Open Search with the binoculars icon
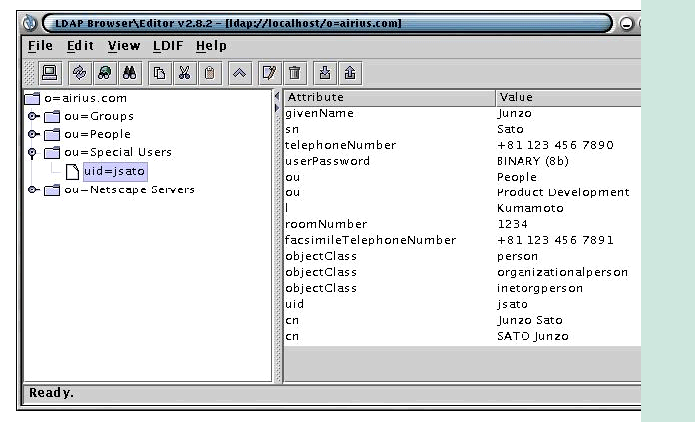This screenshot has height=422, width=695. (129, 73)
